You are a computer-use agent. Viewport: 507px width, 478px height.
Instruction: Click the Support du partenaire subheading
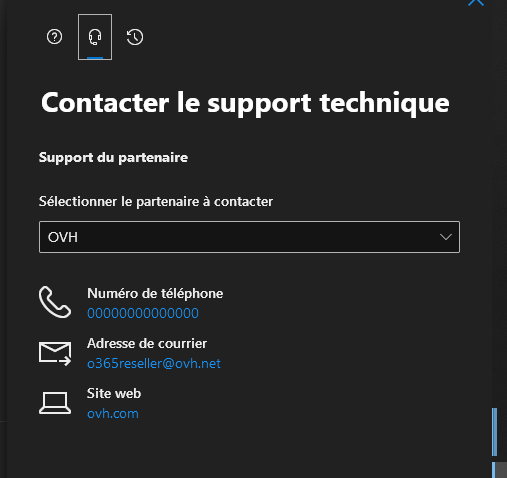pyautogui.click(x=113, y=157)
